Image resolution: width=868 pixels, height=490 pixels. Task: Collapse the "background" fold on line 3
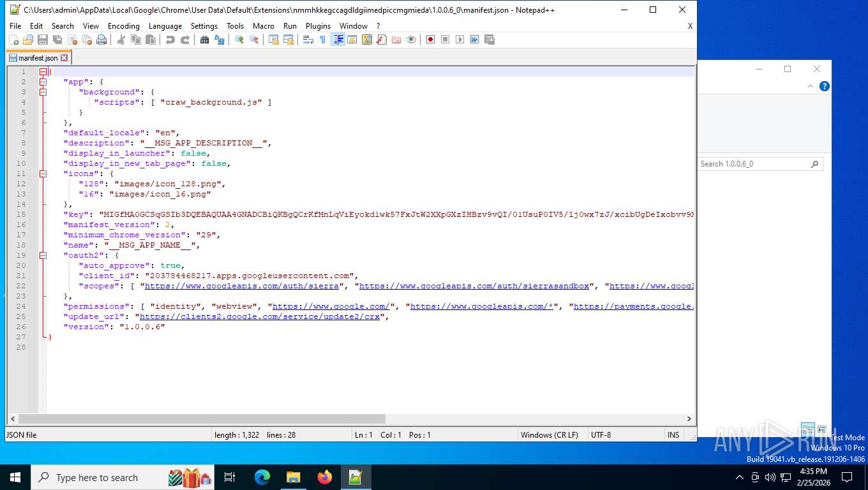[43, 92]
